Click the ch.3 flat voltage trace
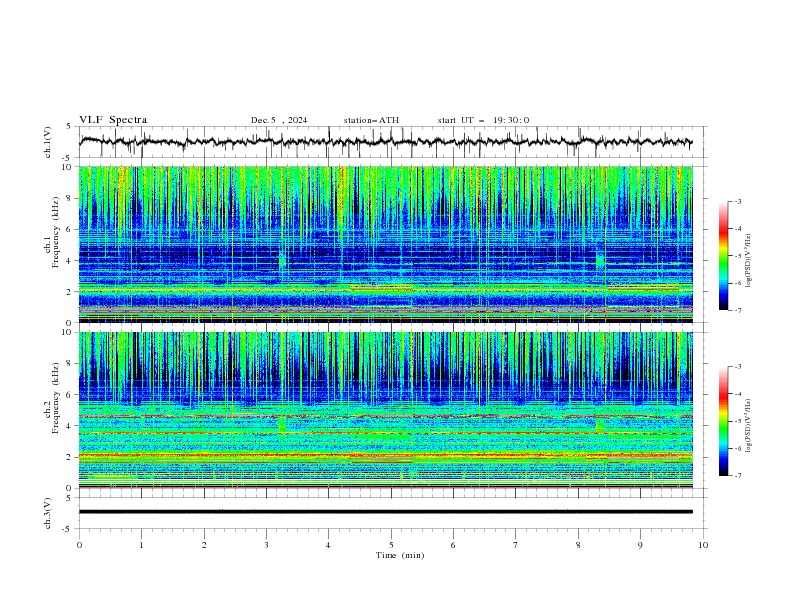The image size is (792, 612). [386, 512]
